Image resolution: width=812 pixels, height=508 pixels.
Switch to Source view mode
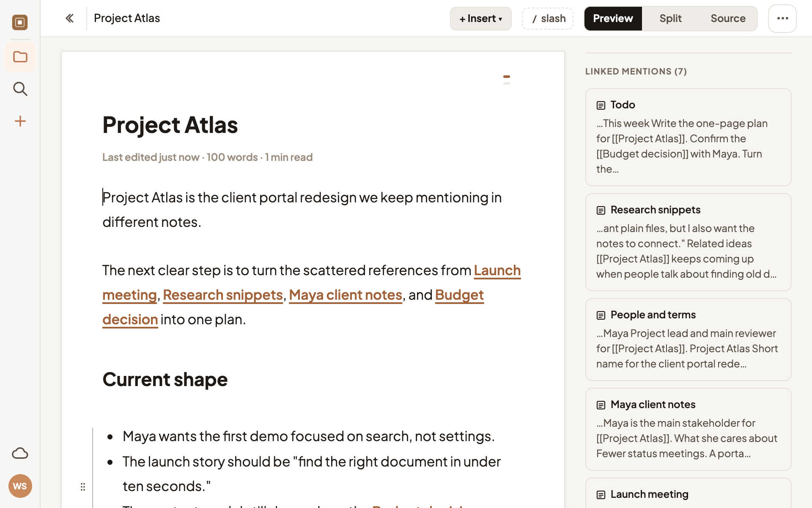coord(728,19)
